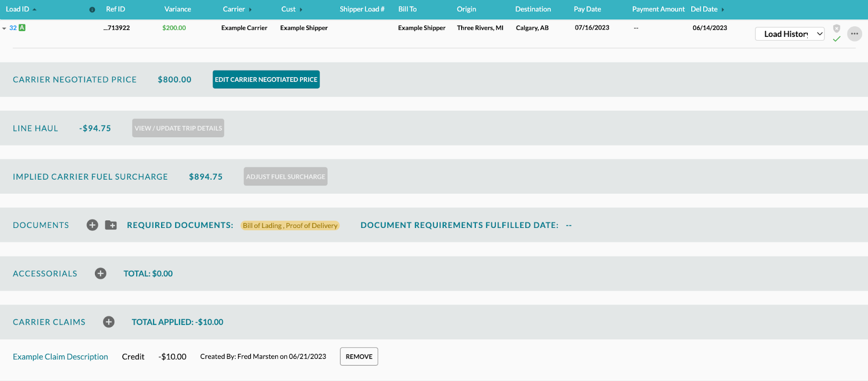The width and height of the screenshot is (868, 381).
Task: Click Document Requirements Fulfilled Date label
Action: click(x=459, y=225)
